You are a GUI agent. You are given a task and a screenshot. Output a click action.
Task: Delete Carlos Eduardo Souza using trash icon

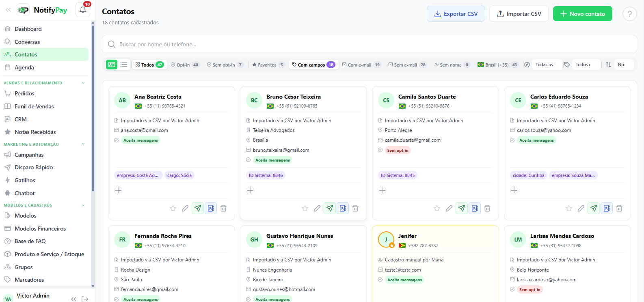(x=619, y=208)
